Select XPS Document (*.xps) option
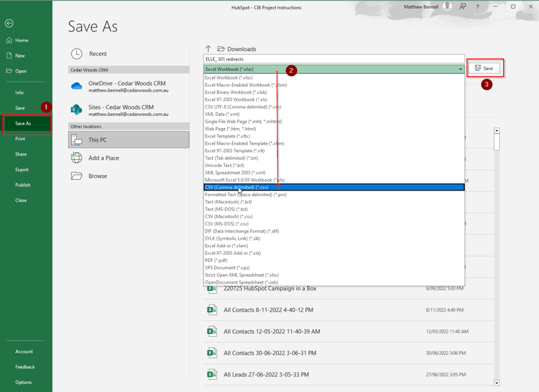This screenshot has height=392, width=539. [334, 267]
